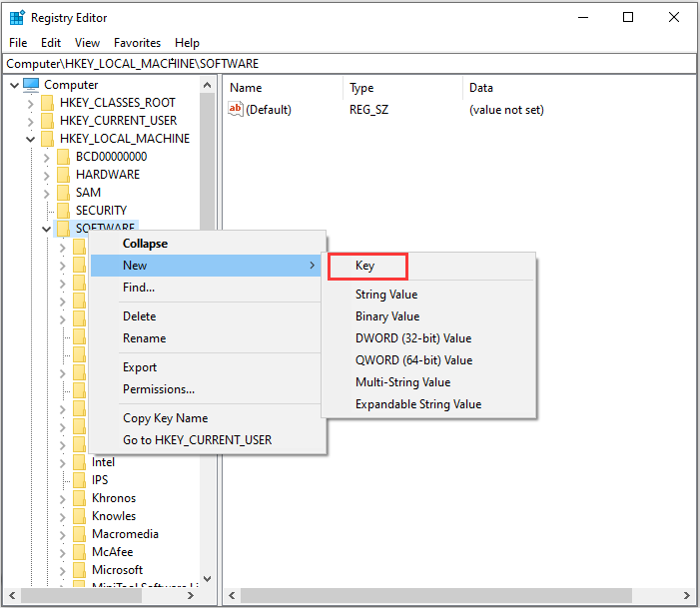Click the Computer icon in the tree

coord(31,85)
